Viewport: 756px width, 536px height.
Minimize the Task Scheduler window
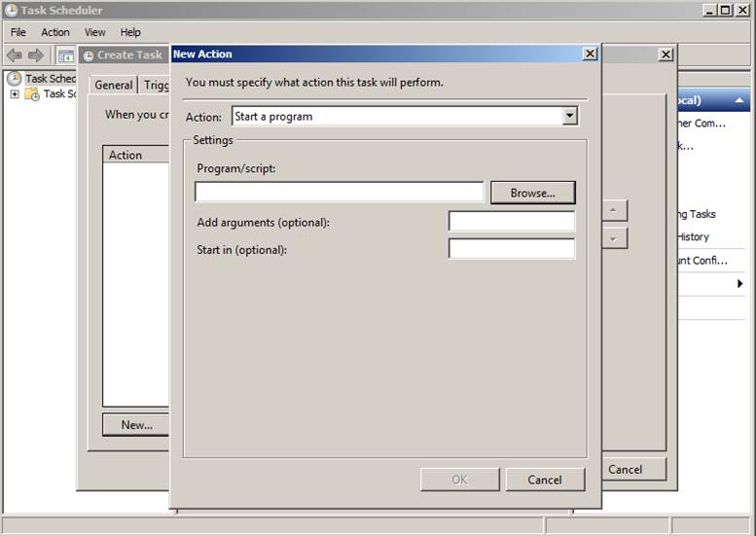click(708, 10)
